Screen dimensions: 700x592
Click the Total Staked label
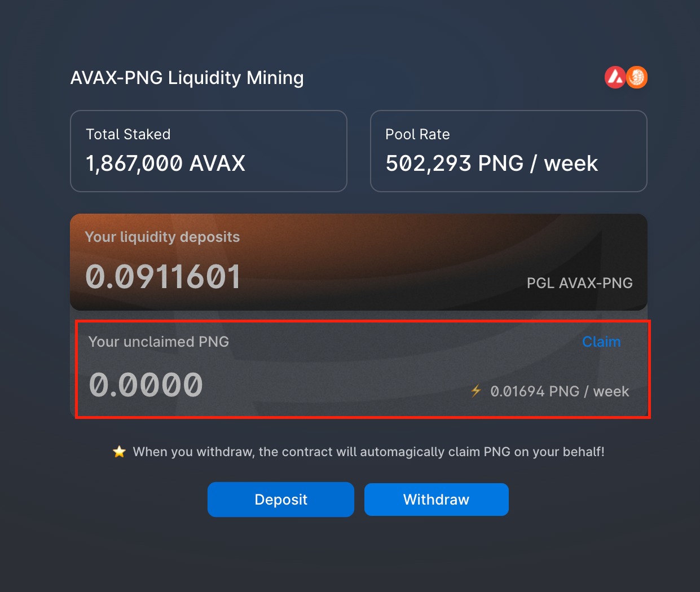(x=128, y=134)
